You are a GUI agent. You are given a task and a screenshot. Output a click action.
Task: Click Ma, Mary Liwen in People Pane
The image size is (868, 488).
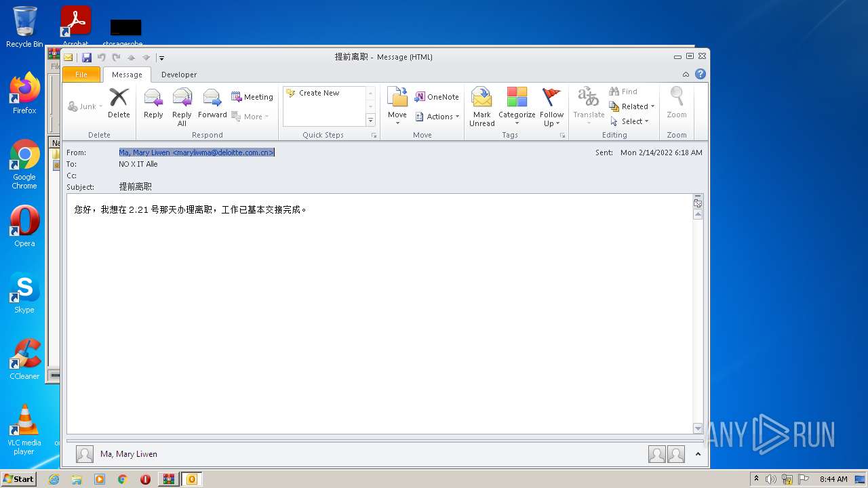(129, 454)
